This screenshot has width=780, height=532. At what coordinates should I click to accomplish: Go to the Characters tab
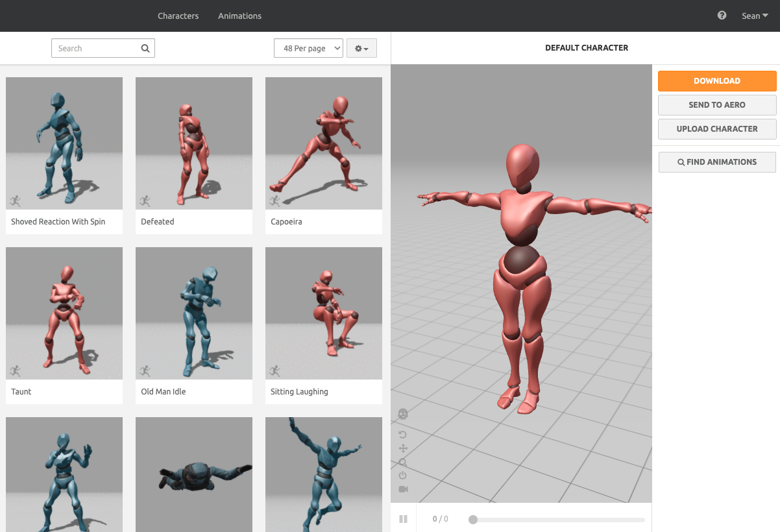(178, 16)
